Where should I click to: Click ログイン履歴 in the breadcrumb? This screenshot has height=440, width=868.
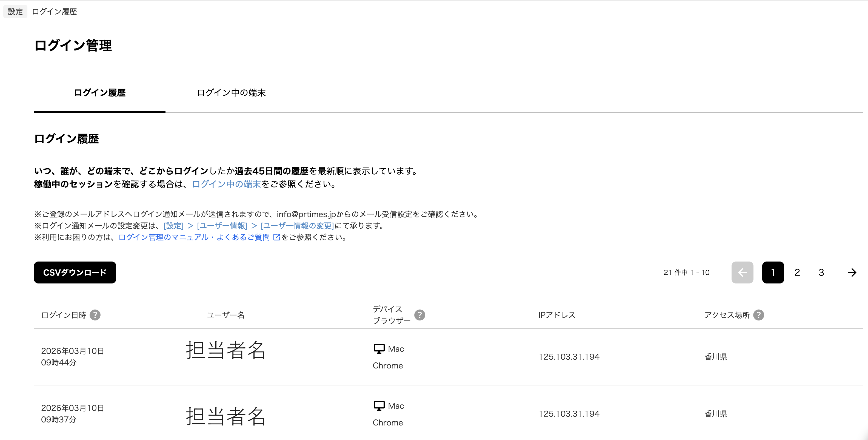[54, 11]
